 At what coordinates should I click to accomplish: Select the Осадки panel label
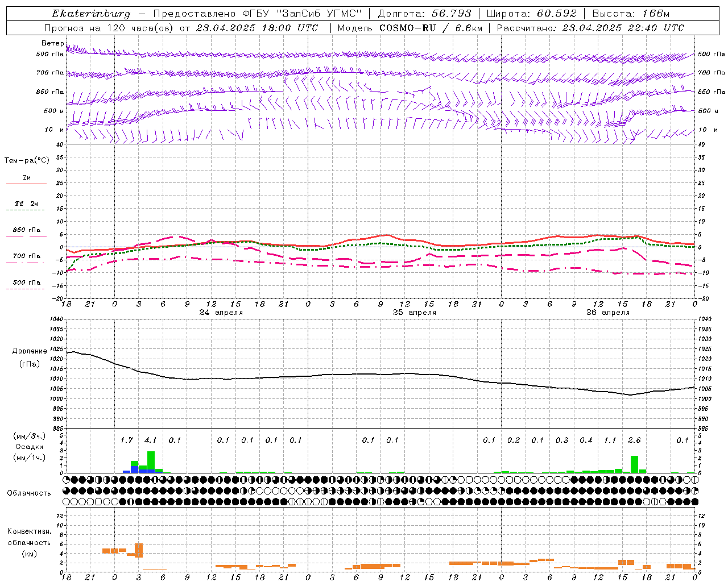pyautogui.click(x=30, y=447)
